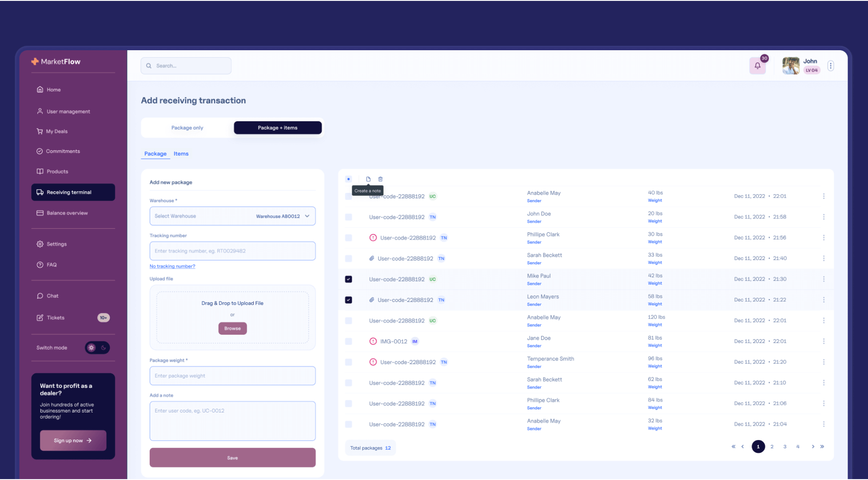Screen dimensions: 868x480
Task: Click the error icon beside IMG-0012
Action: (x=373, y=341)
